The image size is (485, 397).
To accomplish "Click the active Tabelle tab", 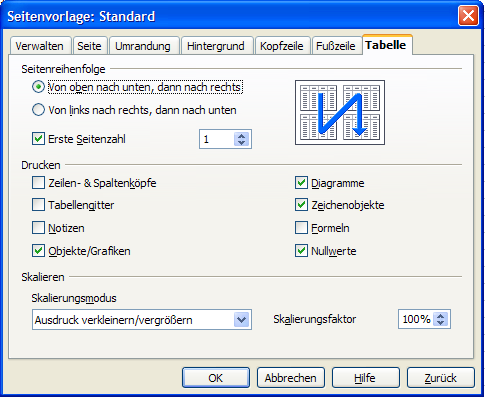I will tap(386, 45).
